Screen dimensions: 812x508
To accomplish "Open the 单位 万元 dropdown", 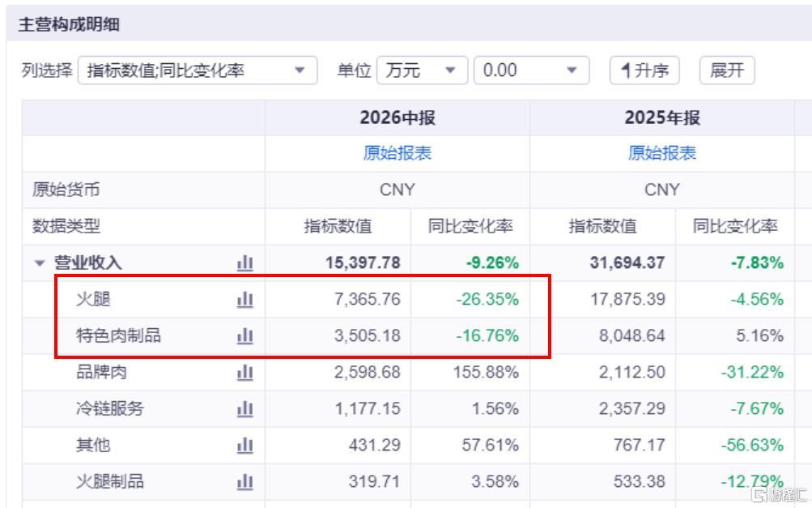I will point(422,70).
